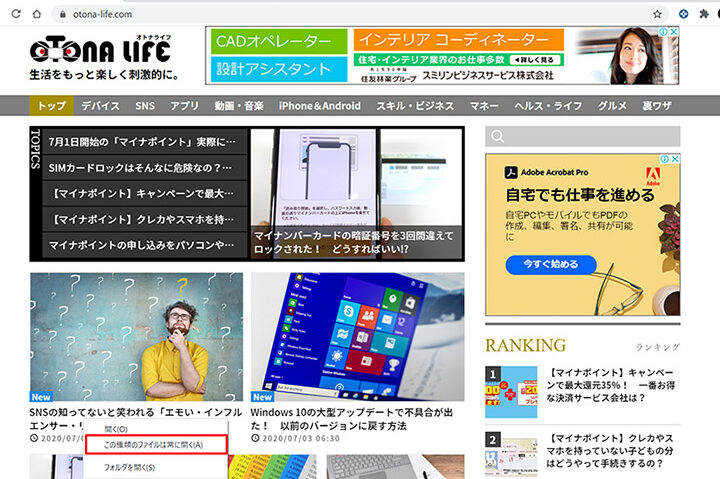Open rank 1 マイナポイント article thumbnail
Image resolution: width=720 pixels, height=479 pixels.
pos(511,391)
